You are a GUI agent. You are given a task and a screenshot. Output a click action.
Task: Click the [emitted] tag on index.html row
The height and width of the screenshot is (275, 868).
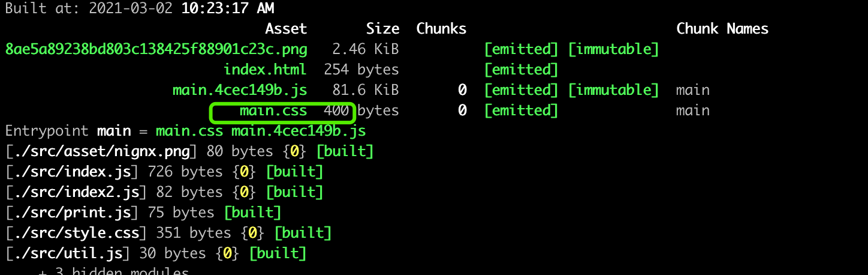522,70
